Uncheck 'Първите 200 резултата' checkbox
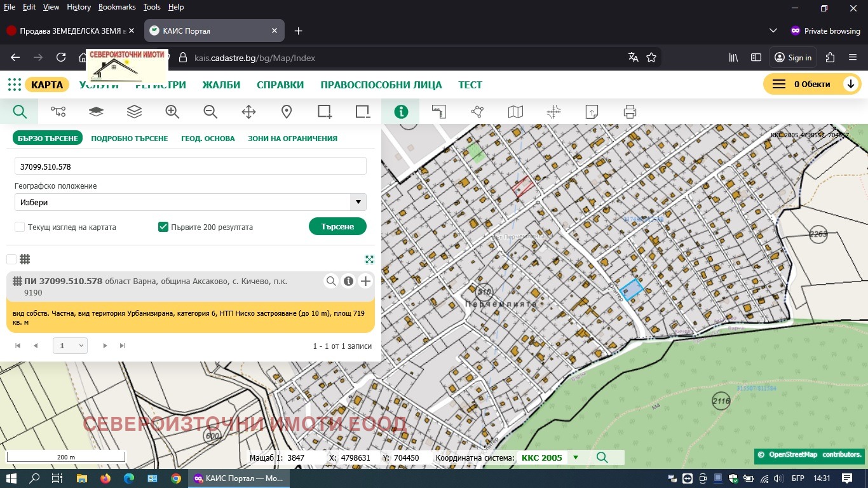The image size is (868, 488). pyautogui.click(x=163, y=227)
